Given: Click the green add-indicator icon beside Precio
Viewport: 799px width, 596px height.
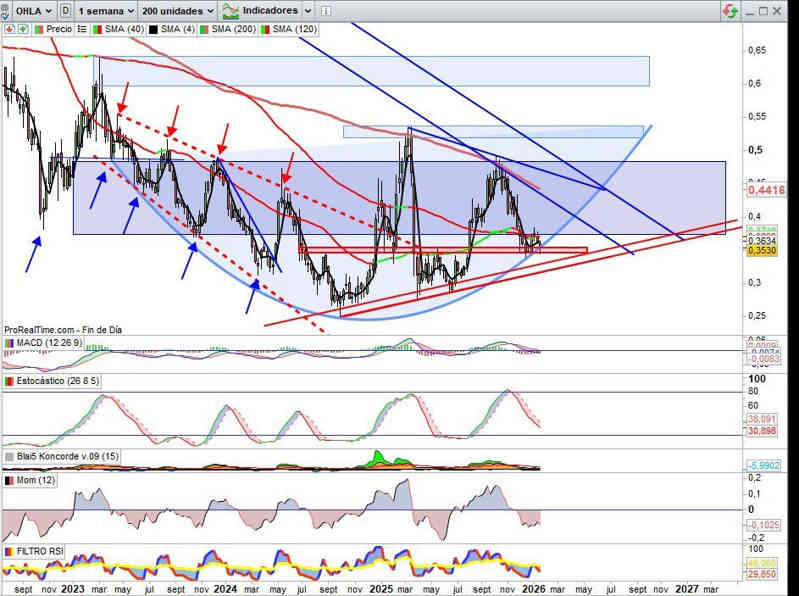Looking at the screenshot, I should click(23, 29).
